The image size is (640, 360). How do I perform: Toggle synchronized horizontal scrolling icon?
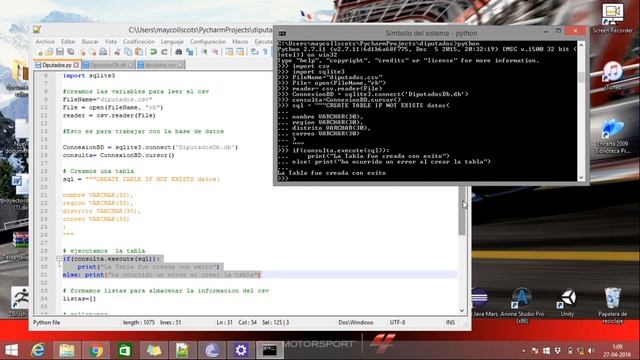[240, 52]
